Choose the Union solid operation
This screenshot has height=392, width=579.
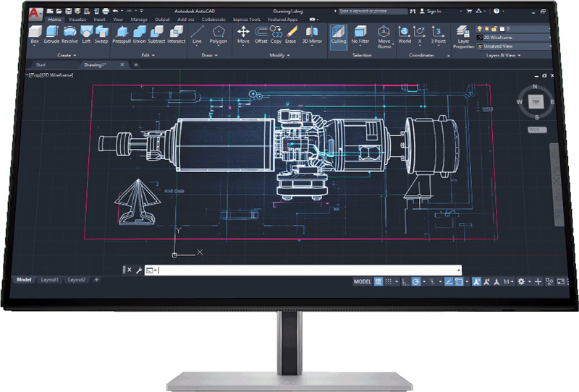point(142,33)
